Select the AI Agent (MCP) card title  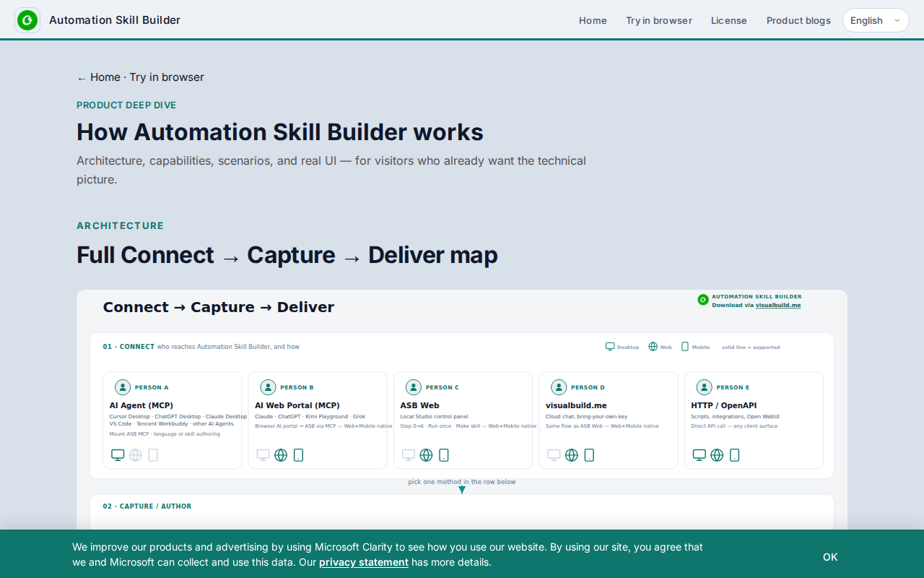click(141, 405)
